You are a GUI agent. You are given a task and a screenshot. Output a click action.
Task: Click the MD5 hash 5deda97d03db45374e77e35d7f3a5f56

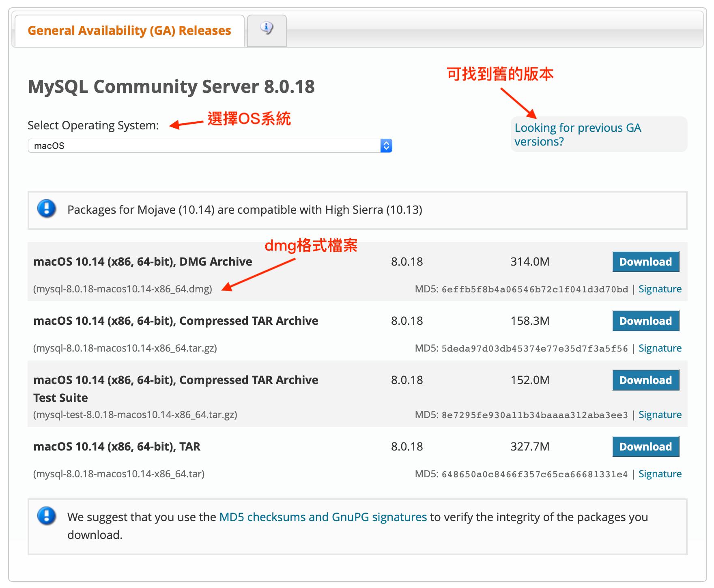click(535, 349)
